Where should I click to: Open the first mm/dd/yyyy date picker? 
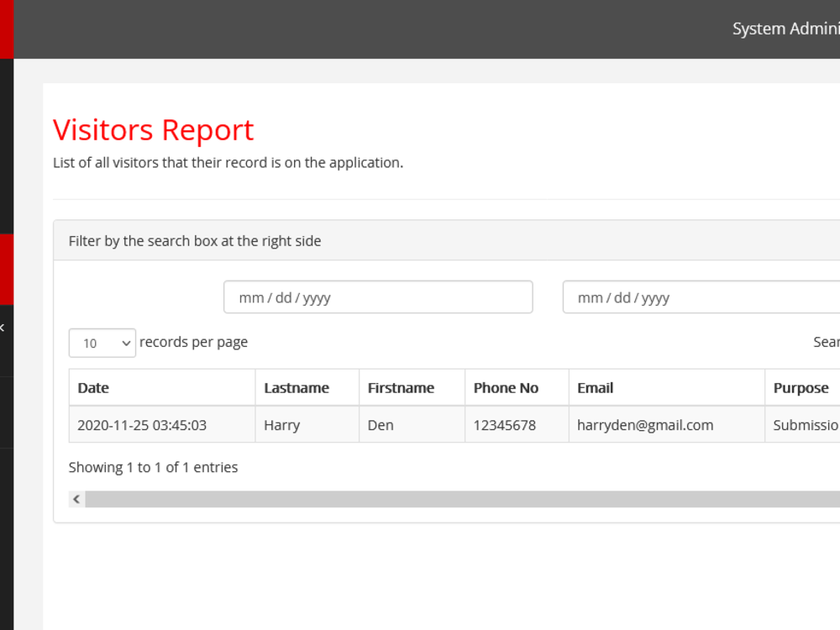tap(378, 297)
